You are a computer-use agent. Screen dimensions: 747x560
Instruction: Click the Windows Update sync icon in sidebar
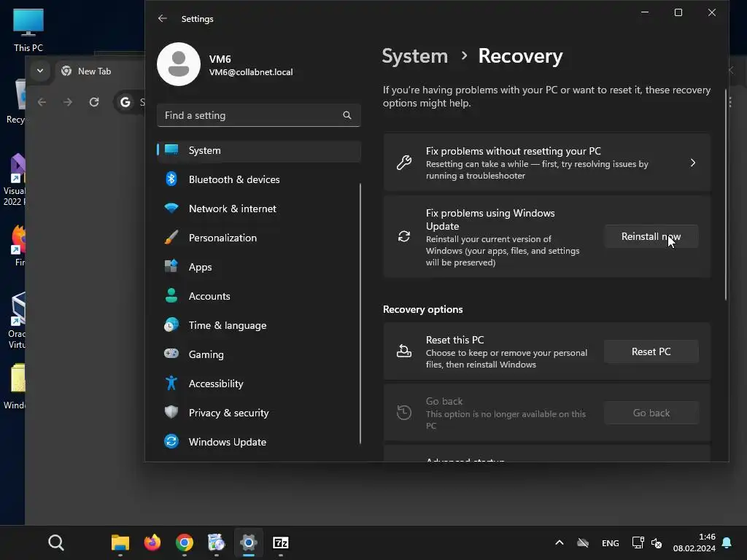pyautogui.click(x=171, y=441)
